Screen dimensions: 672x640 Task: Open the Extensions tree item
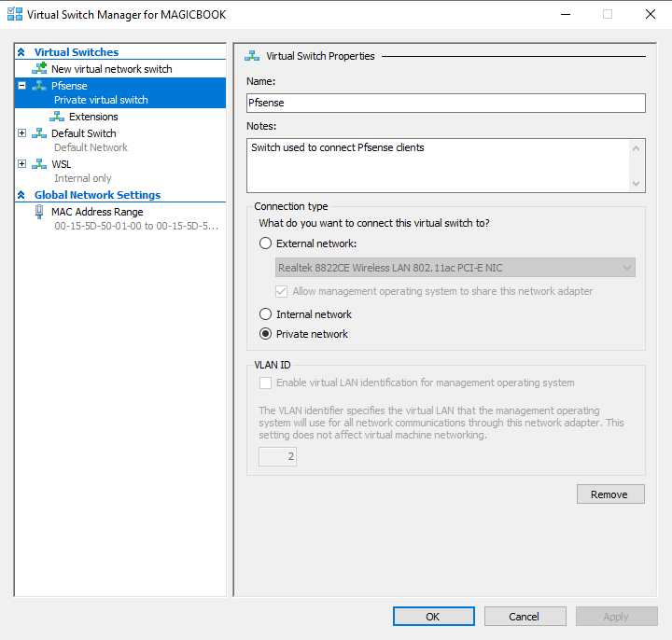(93, 117)
